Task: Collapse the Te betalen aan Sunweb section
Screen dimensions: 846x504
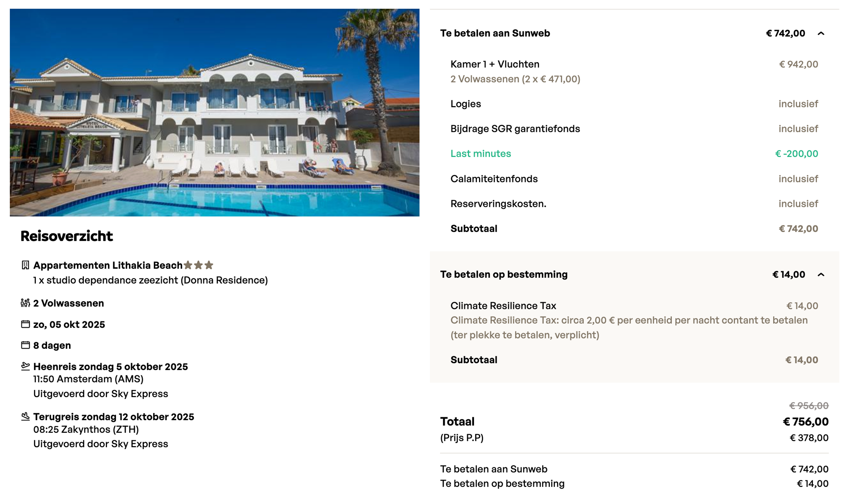Action: point(821,34)
